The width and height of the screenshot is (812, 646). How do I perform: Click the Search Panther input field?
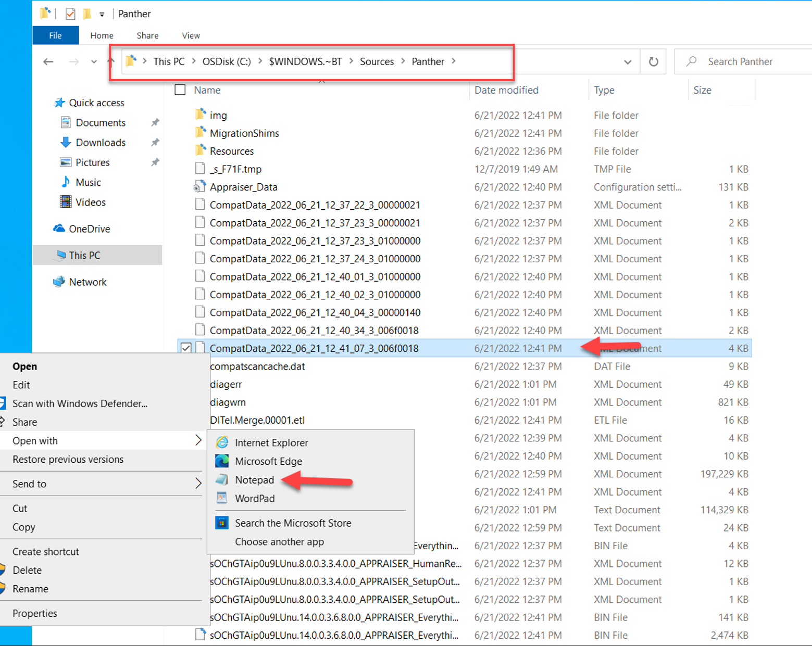point(750,61)
